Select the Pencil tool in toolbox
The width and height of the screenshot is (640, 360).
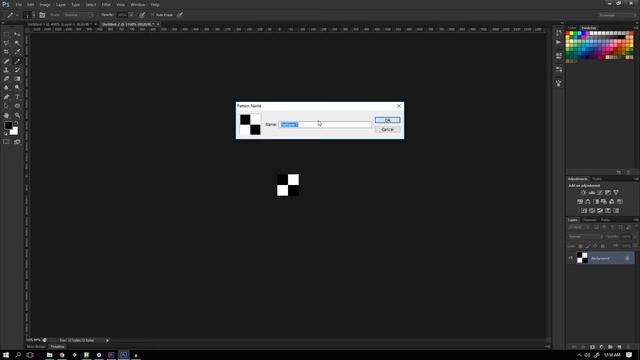click(x=17, y=61)
